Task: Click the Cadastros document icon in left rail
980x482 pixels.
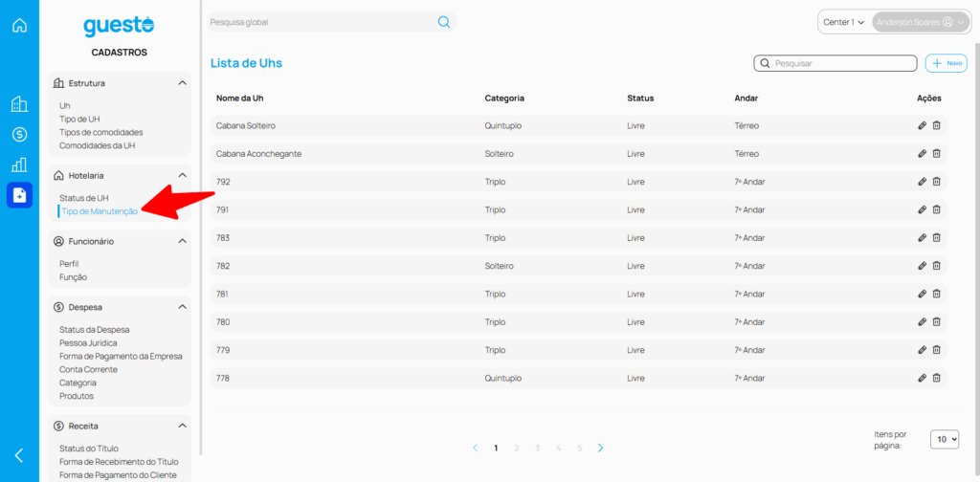Action: coord(19,195)
